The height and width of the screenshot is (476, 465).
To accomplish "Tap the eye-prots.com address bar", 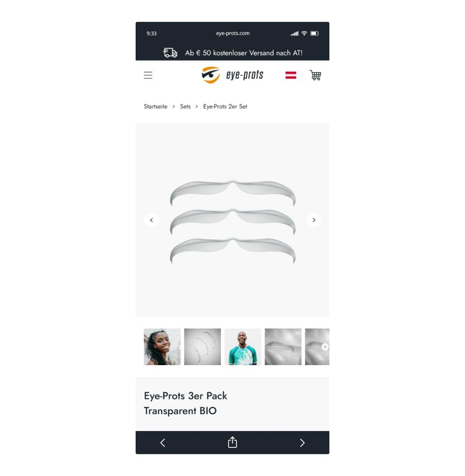I will pyautogui.click(x=232, y=33).
